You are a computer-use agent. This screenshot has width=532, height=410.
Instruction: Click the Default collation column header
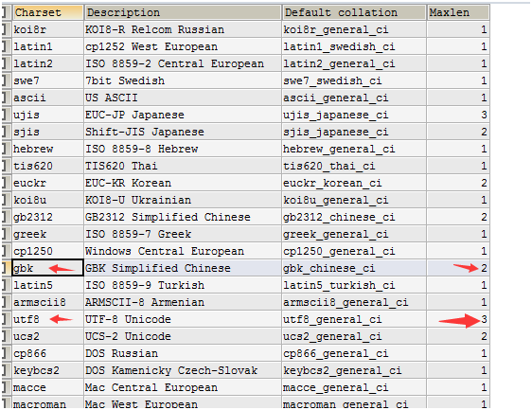coord(354,12)
